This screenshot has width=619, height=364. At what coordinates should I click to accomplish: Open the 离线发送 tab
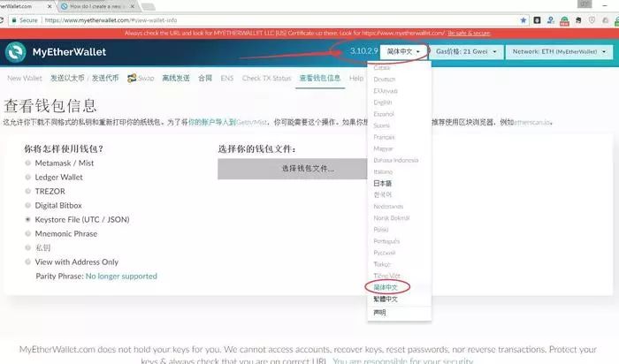176,78
